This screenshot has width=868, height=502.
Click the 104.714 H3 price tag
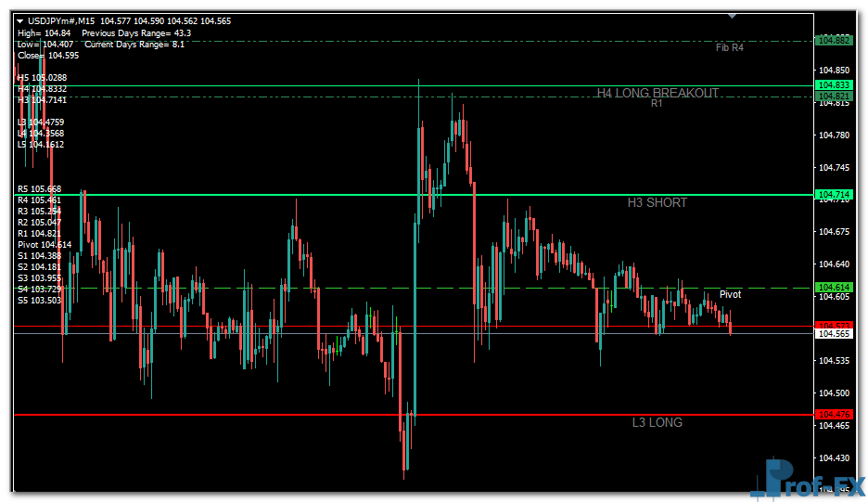833,195
